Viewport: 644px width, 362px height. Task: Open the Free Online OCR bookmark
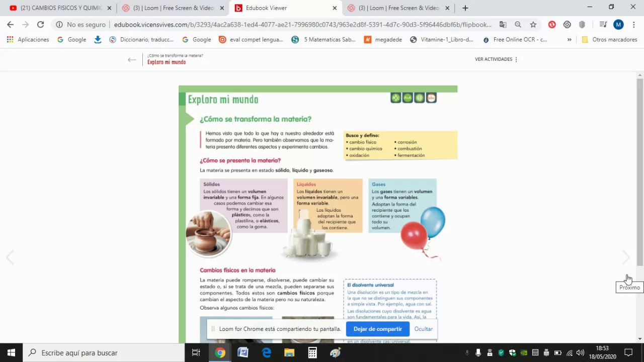point(515,39)
